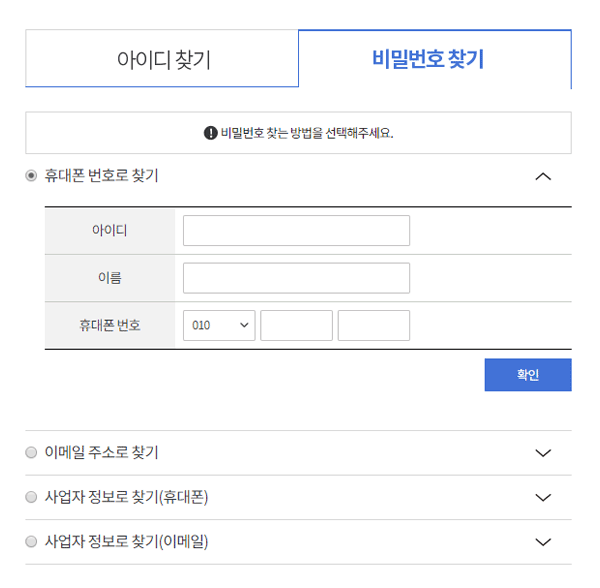Select the 비밀번호 찾기 tab
600x588 pixels.
[435, 59]
